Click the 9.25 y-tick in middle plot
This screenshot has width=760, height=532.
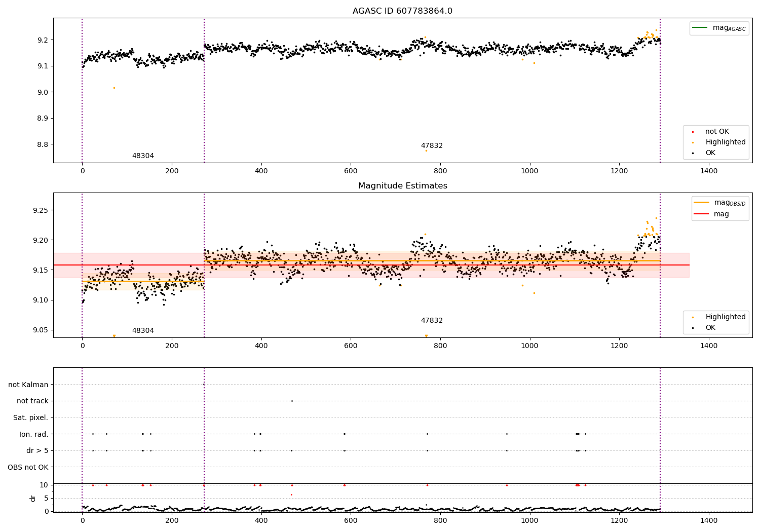click(x=41, y=210)
